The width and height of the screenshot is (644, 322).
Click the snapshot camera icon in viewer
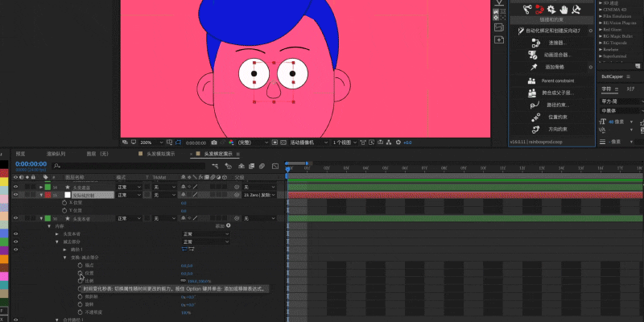[x=214, y=142]
